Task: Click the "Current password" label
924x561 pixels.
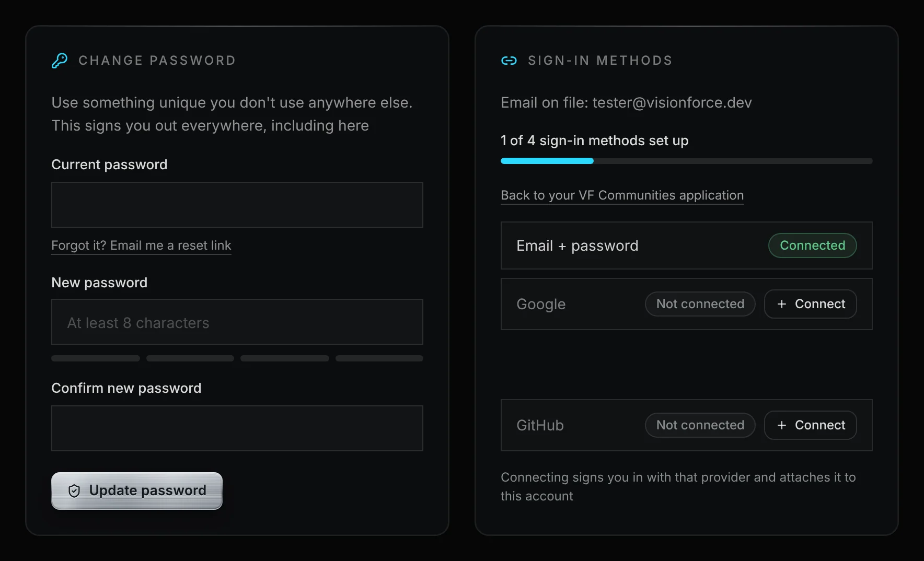Action: tap(109, 165)
